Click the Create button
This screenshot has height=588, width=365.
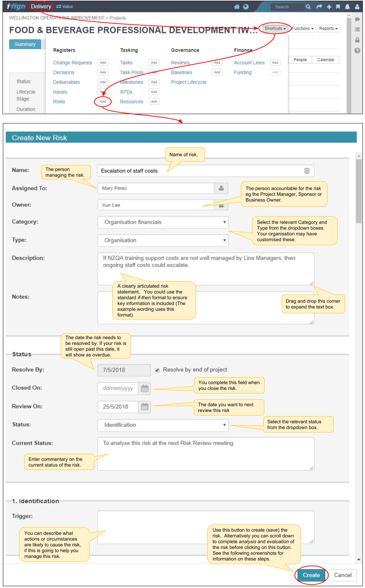pyautogui.click(x=311, y=575)
